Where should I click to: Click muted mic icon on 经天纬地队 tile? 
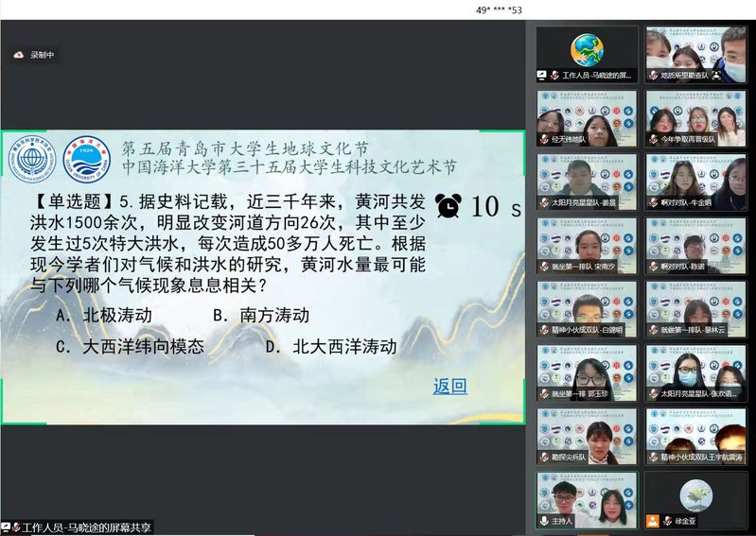[x=543, y=138]
